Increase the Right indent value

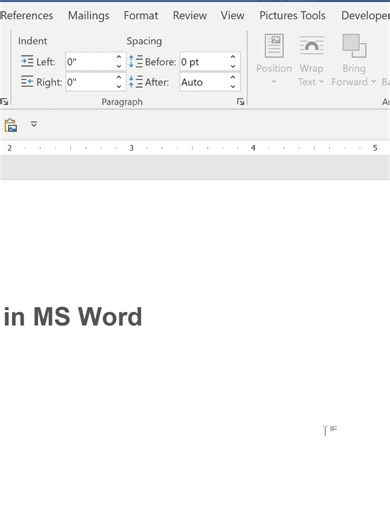coord(119,77)
